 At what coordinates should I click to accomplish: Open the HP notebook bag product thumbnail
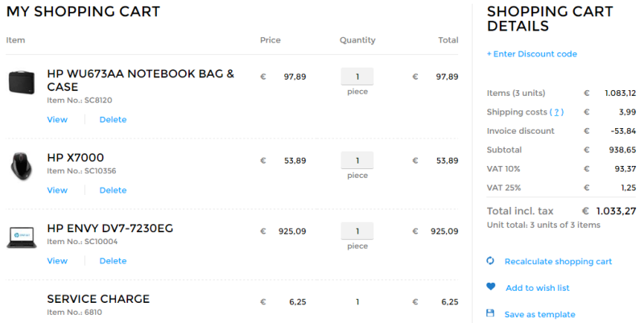point(22,82)
